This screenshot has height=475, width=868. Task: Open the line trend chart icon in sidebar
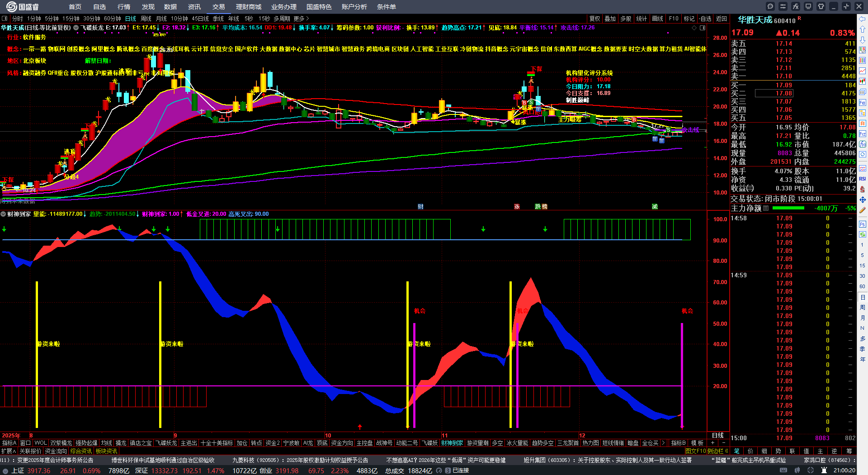(x=863, y=71)
